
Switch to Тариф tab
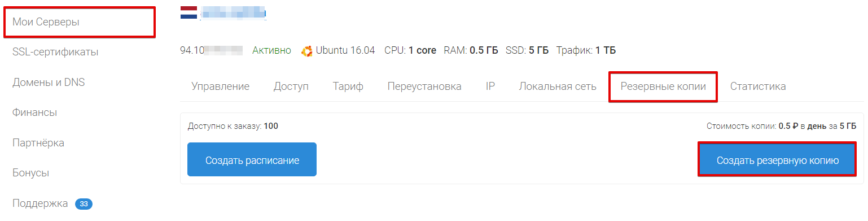click(348, 86)
